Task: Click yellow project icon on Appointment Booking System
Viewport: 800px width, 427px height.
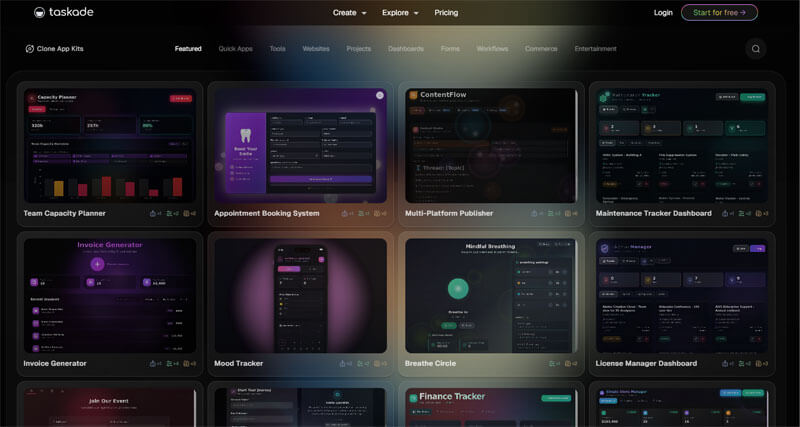Action: click(x=378, y=214)
